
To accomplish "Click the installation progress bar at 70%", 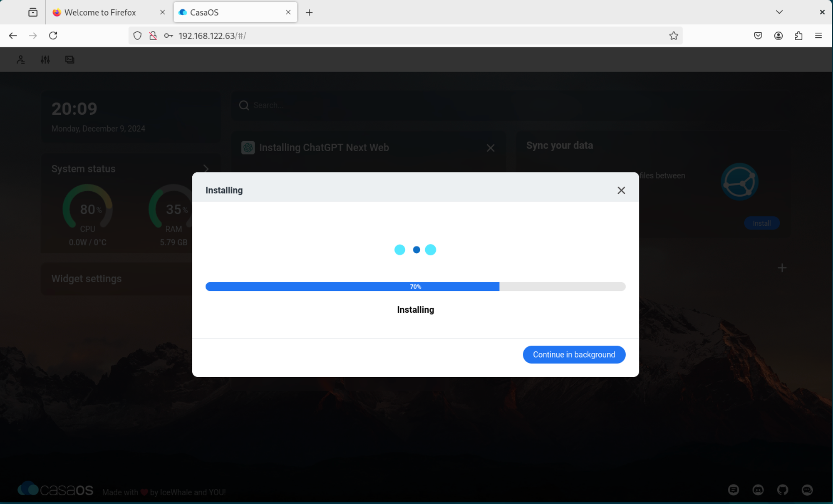I will coord(415,286).
